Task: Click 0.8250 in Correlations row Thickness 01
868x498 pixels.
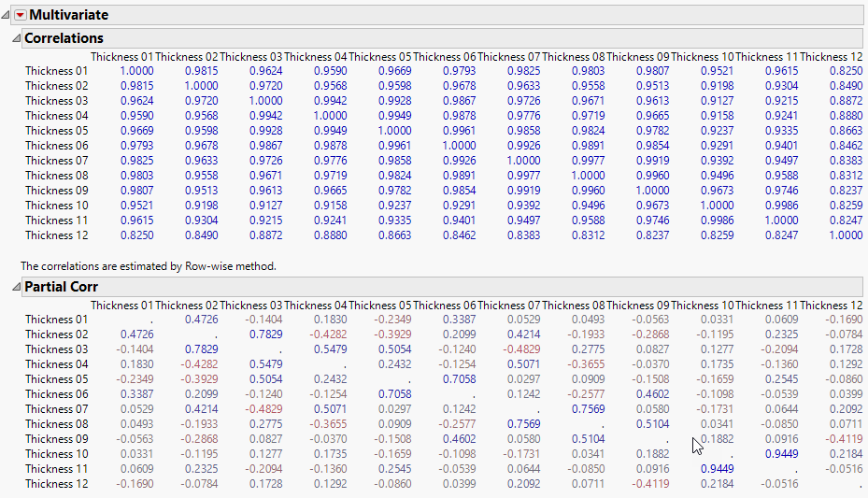Action: click(846, 71)
